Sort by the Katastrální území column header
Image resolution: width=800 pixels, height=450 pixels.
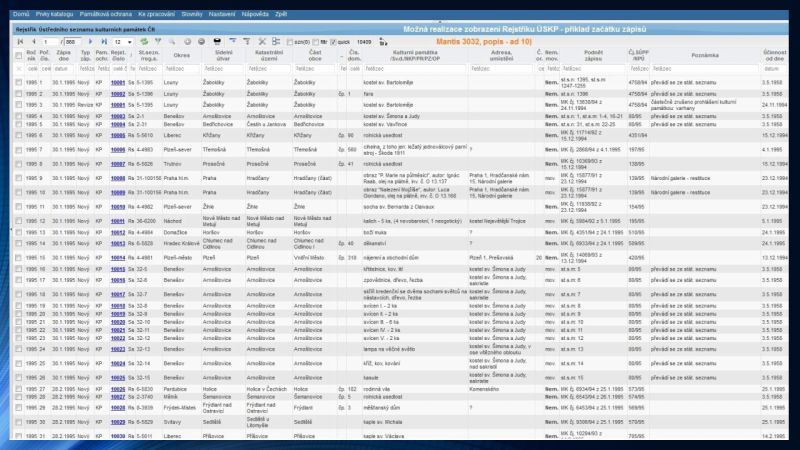pos(268,55)
